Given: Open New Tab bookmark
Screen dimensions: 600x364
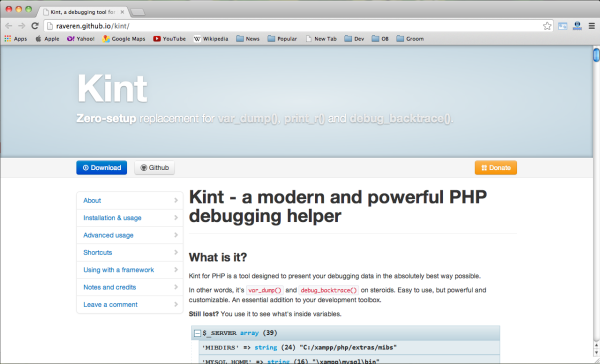Looking at the screenshot, I should (x=321, y=39).
